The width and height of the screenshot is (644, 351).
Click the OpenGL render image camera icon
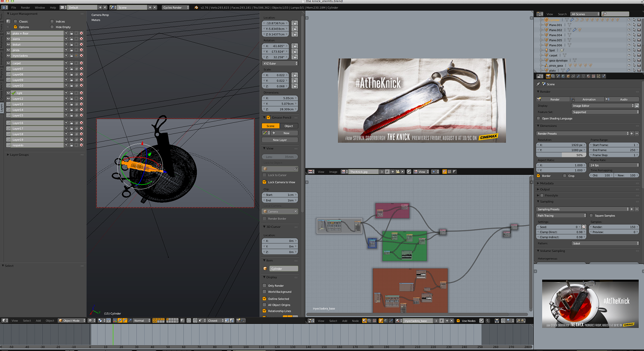point(238,320)
